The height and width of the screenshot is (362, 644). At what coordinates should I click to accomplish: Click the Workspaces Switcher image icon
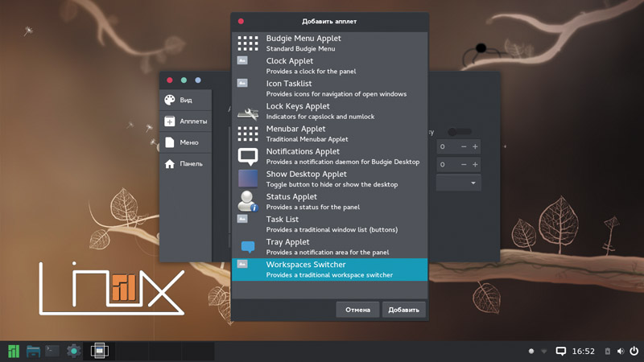click(x=242, y=264)
